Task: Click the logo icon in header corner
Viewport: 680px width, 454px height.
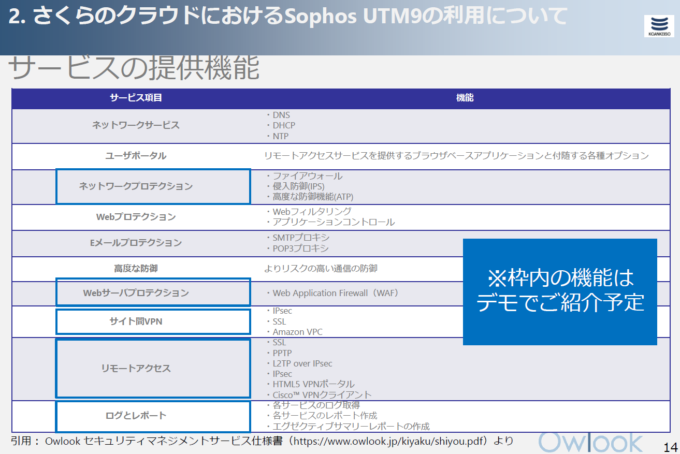Action: (659, 26)
